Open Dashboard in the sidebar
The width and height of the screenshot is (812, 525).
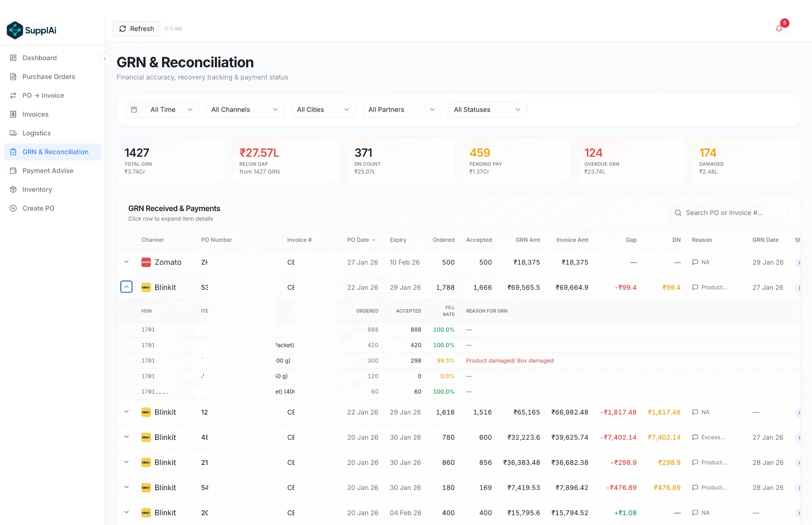[x=52, y=58]
